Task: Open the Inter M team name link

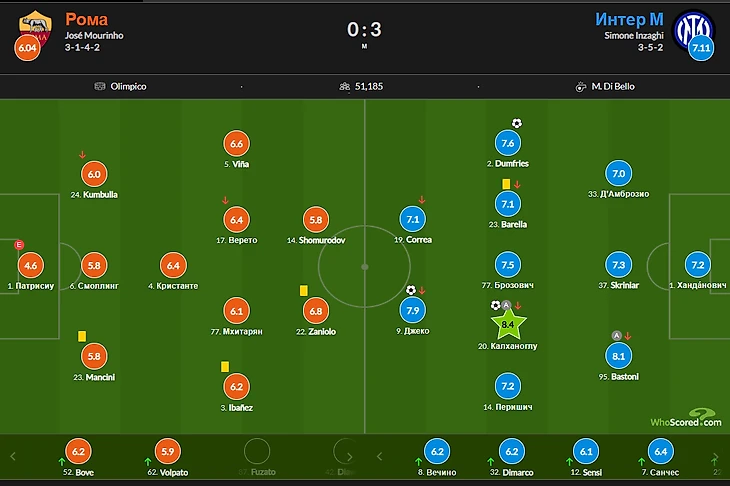Action: coord(630,19)
